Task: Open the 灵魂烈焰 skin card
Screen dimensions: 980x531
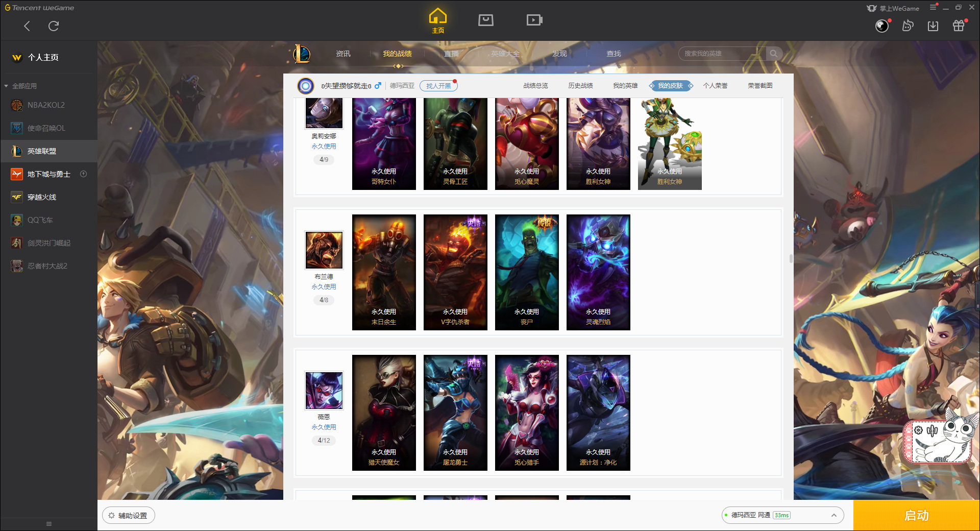Action: tap(598, 272)
